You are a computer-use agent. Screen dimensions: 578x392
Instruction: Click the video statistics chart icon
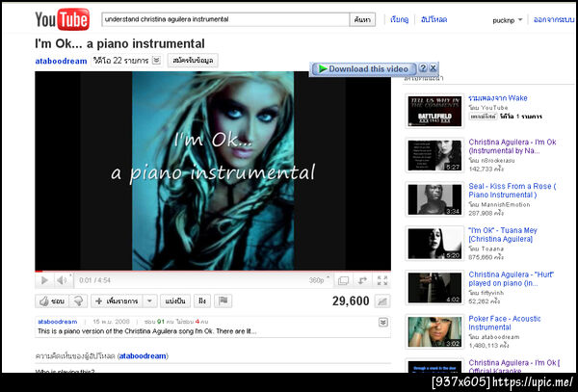point(382,301)
